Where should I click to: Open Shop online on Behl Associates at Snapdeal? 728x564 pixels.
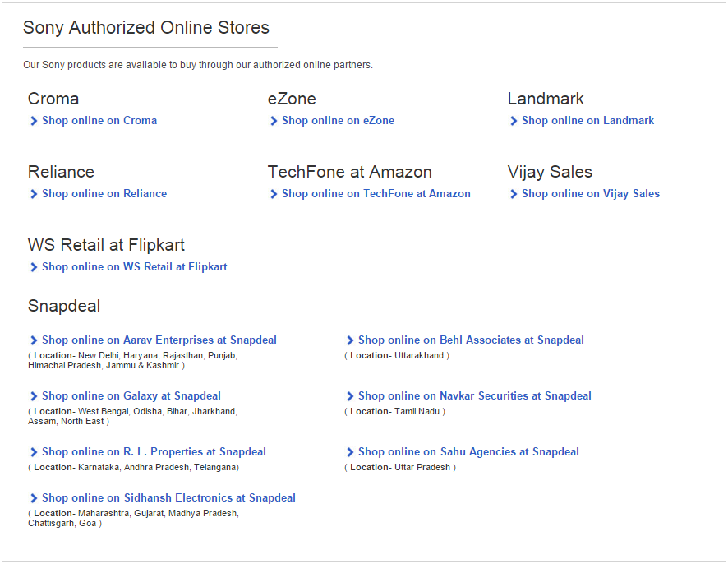(x=471, y=340)
